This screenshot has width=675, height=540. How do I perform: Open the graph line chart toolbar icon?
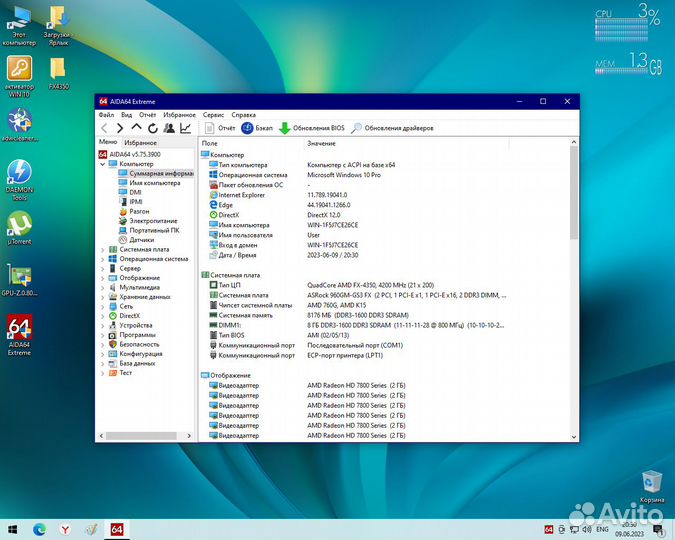pyautogui.click(x=186, y=128)
